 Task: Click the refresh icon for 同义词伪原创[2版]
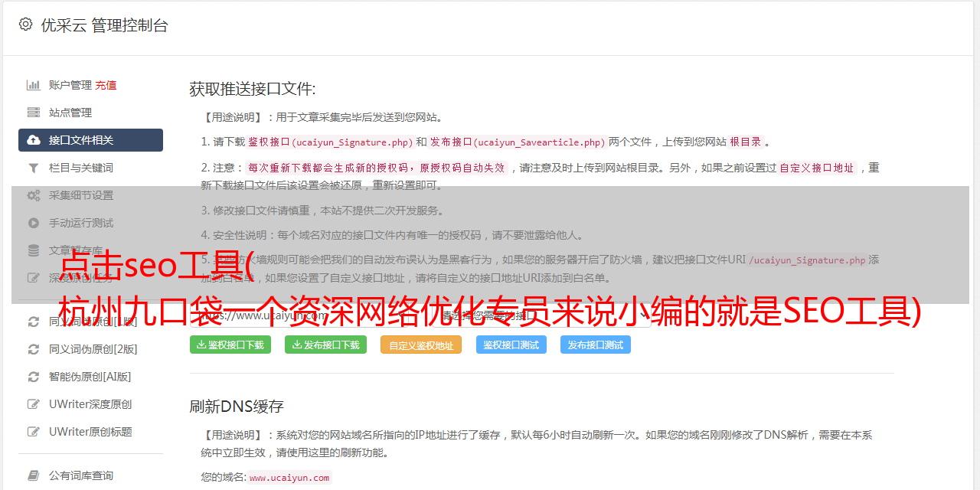click(34, 349)
